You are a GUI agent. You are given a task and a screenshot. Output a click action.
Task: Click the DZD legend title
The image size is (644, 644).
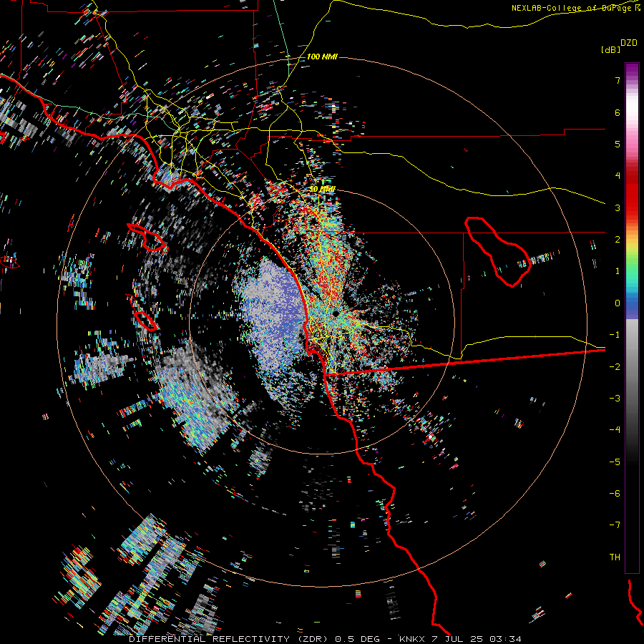click(629, 43)
